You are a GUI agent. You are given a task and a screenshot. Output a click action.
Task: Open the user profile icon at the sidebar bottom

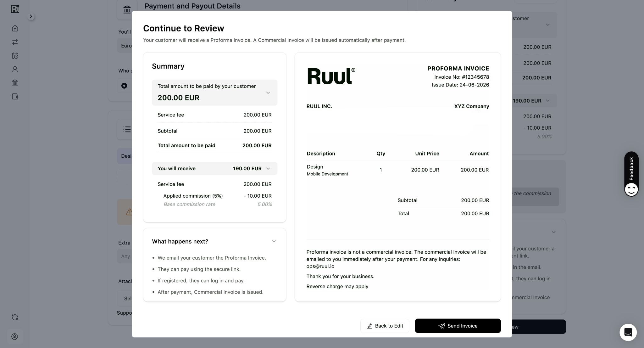pyautogui.click(x=15, y=336)
